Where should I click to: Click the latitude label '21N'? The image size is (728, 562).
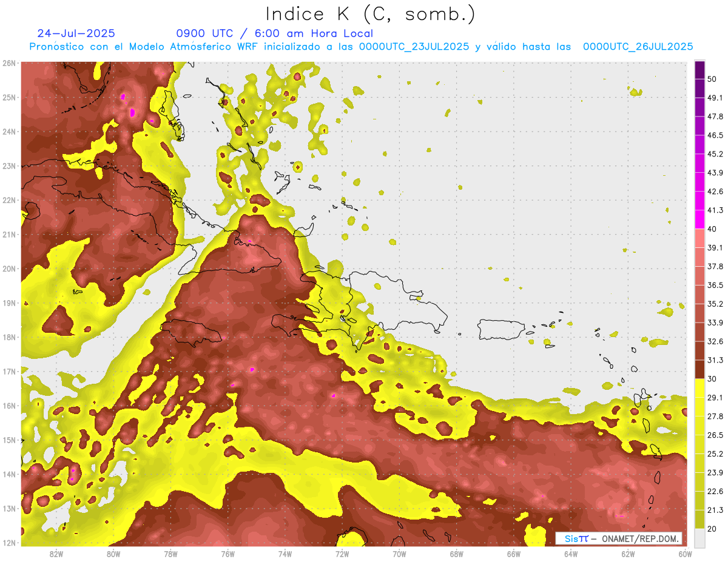coord(9,235)
